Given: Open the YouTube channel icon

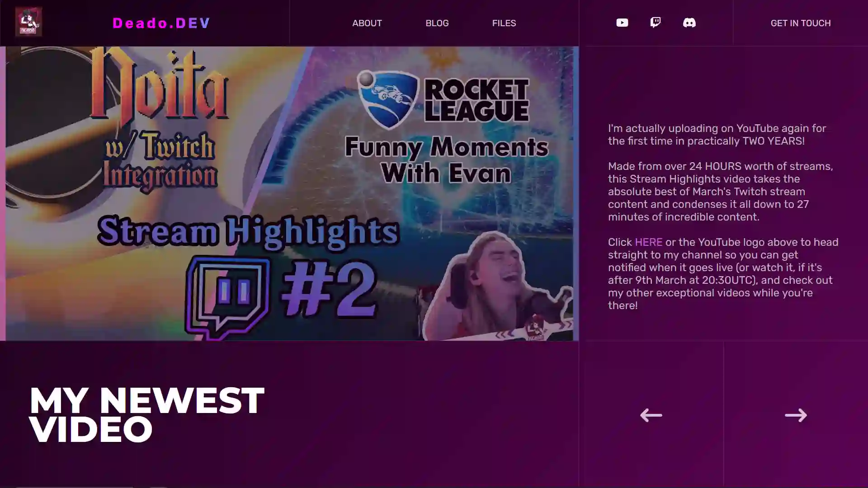Looking at the screenshot, I should (x=622, y=23).
